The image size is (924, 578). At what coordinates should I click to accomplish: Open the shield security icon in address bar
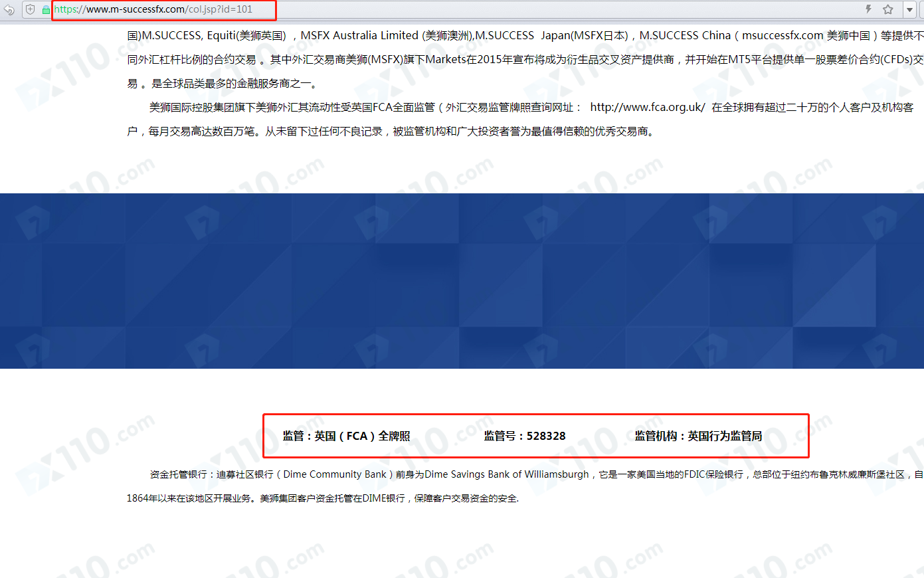click(30, 9)
